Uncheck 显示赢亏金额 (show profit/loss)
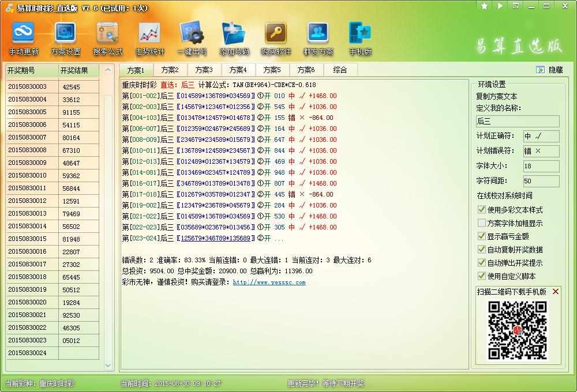The height and width of the screenshot is (392, 577). point(482,236)
